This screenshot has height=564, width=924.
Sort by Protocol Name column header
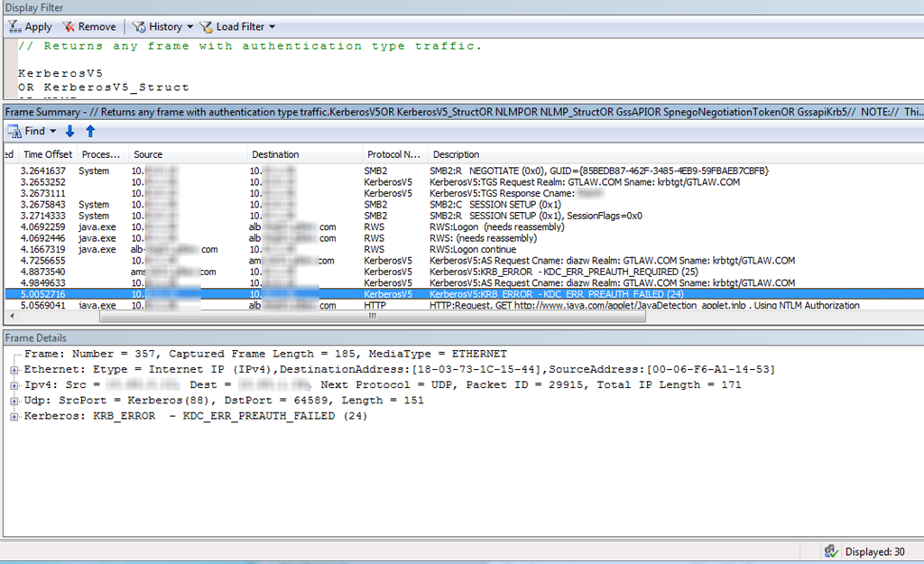coord(394,154)
